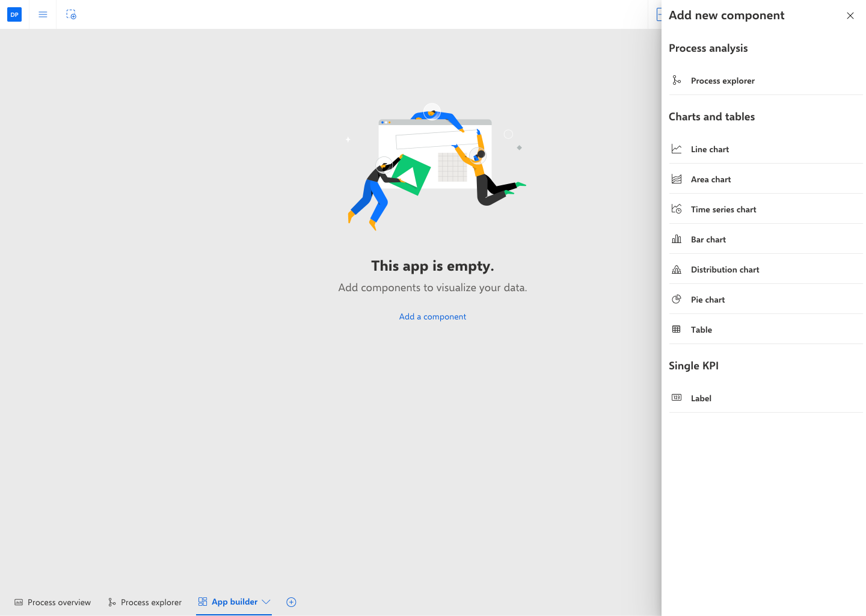The height and width of the screenshot is (616, 866).
Task: Click the Area chart icon
Action: click(x=677, y=179)
